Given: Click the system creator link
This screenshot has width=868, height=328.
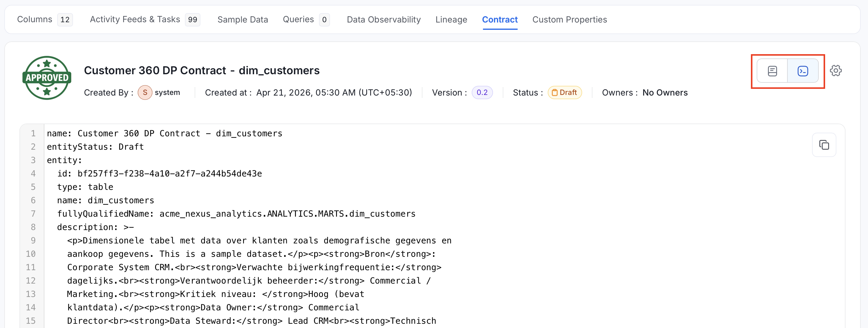Looking at the screenshot, I should [167, 92].
